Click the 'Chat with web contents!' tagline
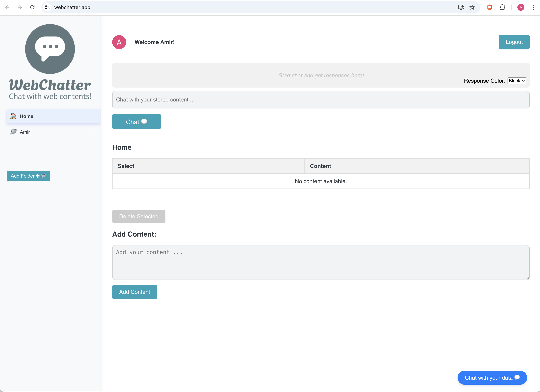540x392 pixels. [50, 96]
